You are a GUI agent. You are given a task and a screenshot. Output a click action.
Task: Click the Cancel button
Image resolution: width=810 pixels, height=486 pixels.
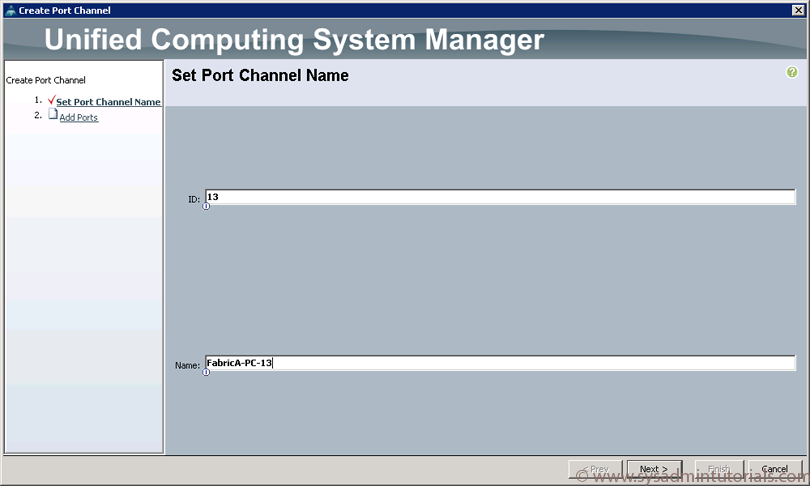774,469
